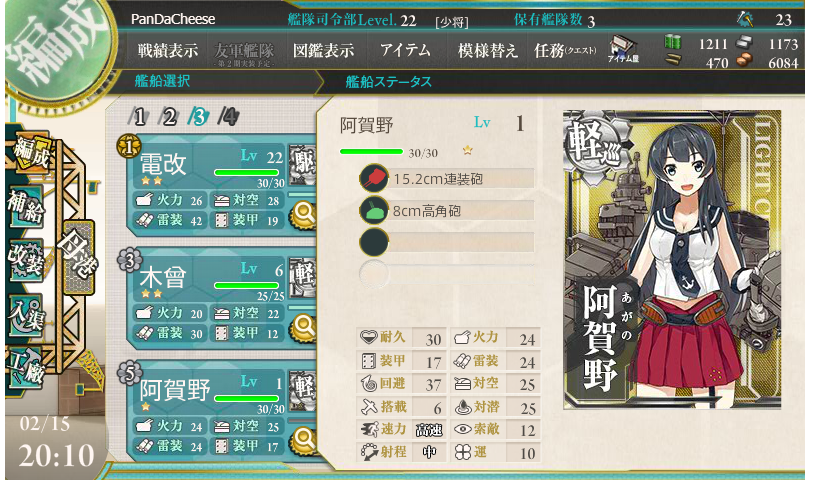Open 戦績表示 in the top menu
Viewport: 815px width, 494px height.
tap(167, 50)
